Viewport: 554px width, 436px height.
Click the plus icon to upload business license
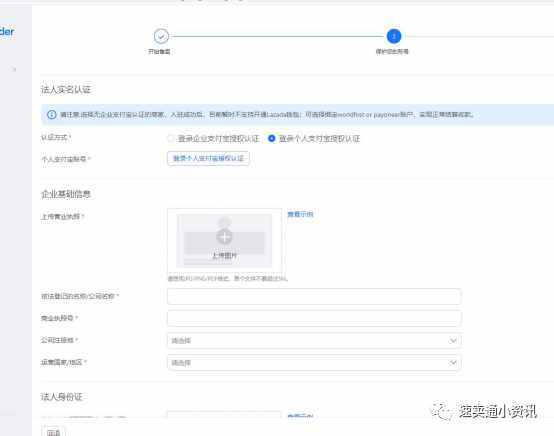point(224,236)
